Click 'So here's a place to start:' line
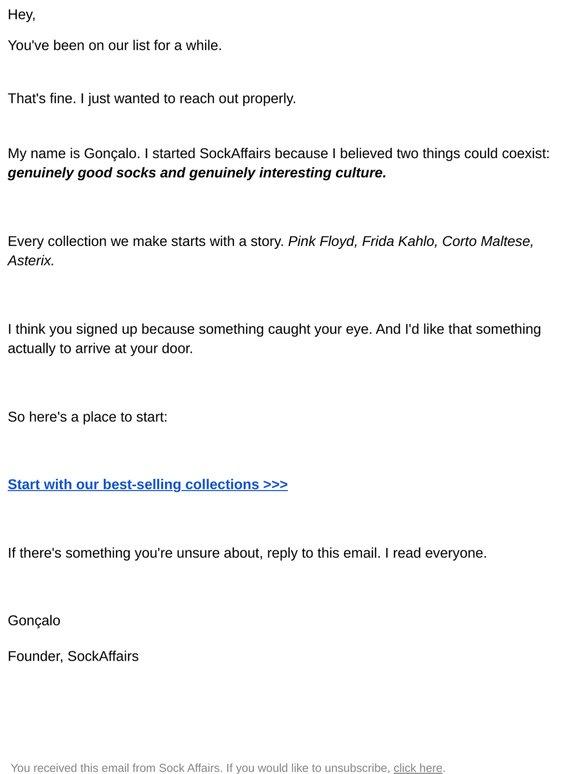 click(87, 417)
